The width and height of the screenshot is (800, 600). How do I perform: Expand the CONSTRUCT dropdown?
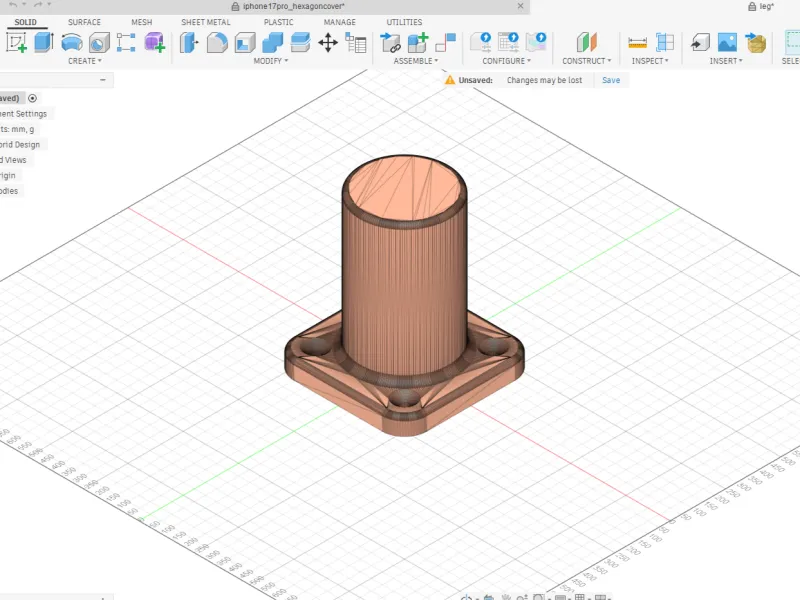point(587,61)
